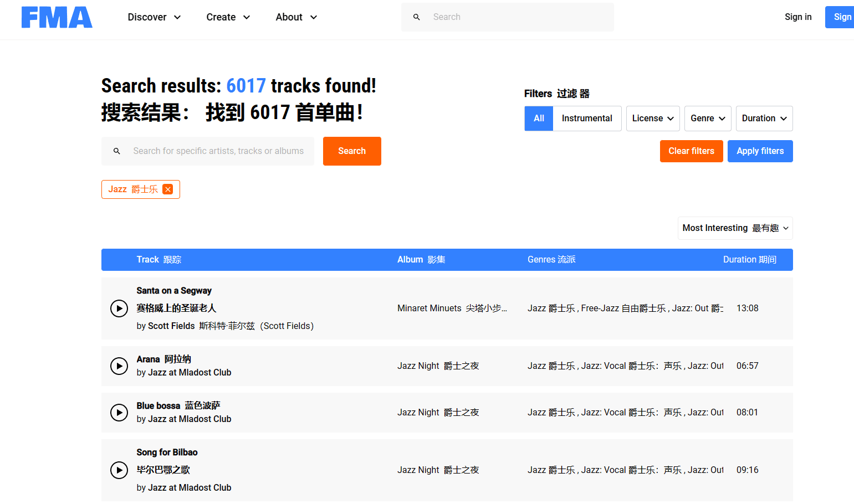This screenshot has width=854, height=504.
Task: Play the track Song for Bilbao
Action: (119, 470)
